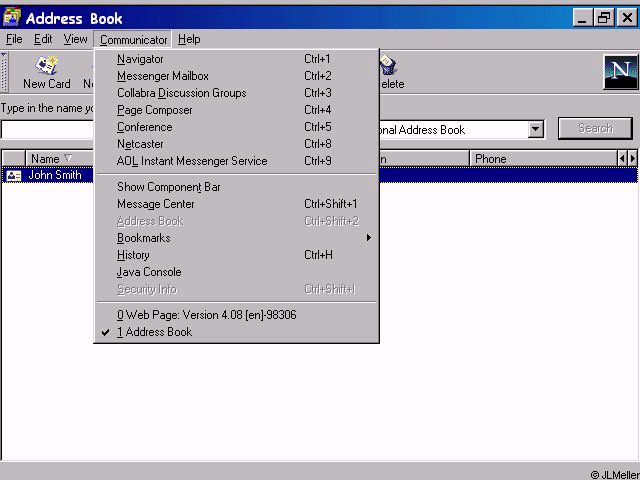Click the Phone column header
The width and height of the screenshot is (640, 480).
(543, 159)
